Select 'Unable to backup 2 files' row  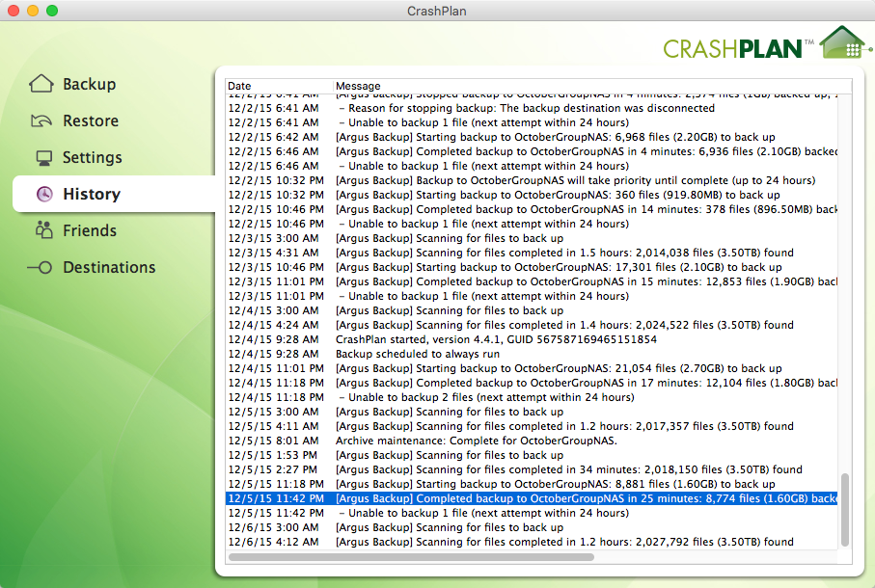[532, 397]
